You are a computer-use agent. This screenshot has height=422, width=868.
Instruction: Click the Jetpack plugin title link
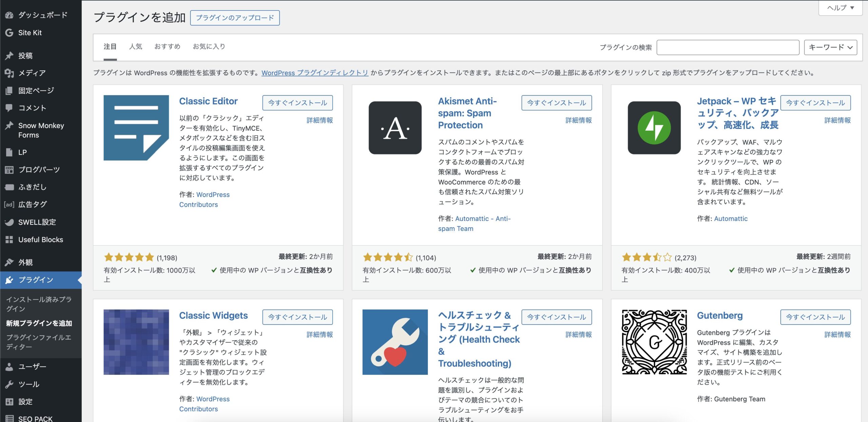[737, 113]
